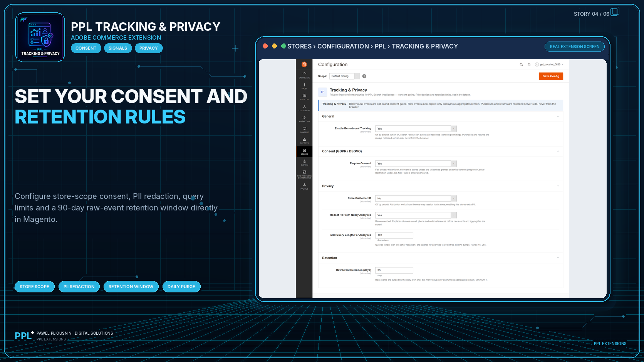Click the admin search magnifier icon
The height and width of the screenshot is (362, 644).
521,65
